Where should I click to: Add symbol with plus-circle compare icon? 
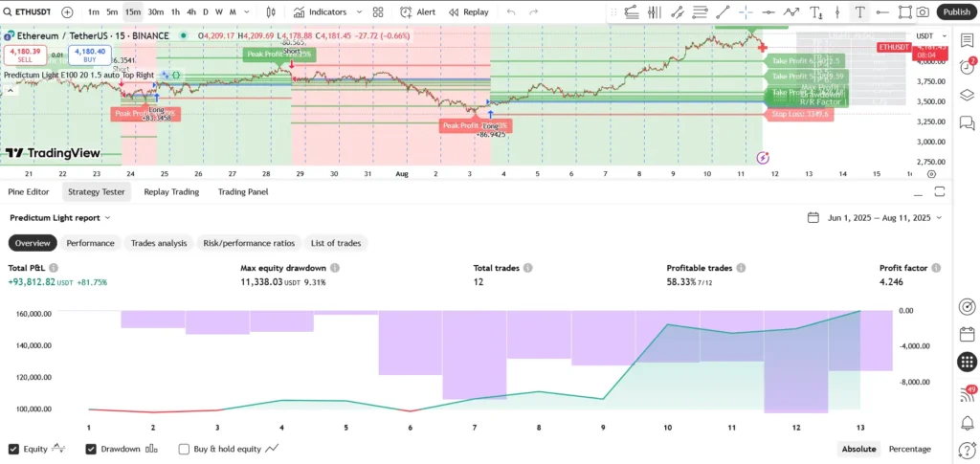click(67, 11)
